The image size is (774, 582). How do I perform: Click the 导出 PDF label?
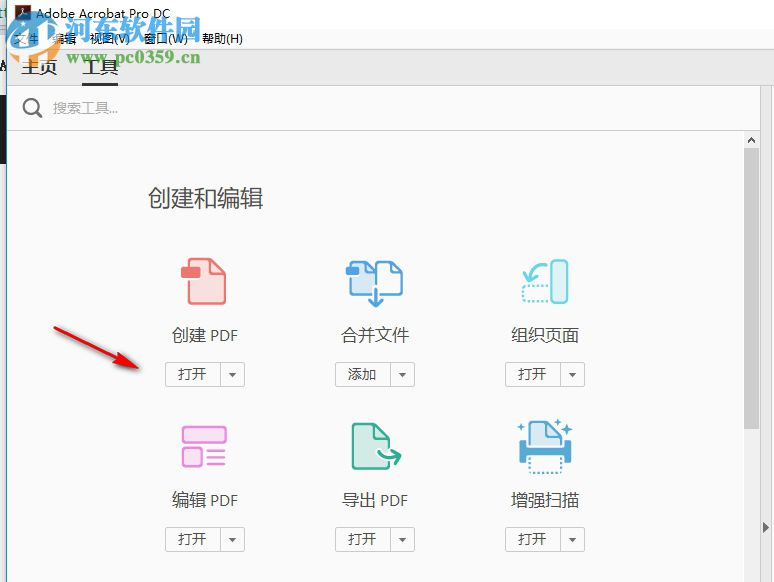375,500
